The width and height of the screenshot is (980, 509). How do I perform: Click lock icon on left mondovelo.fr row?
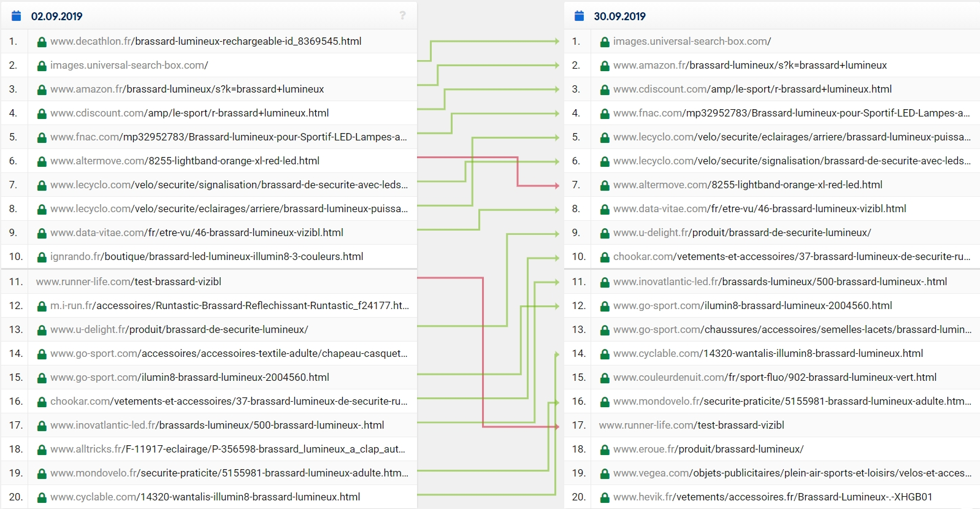tap(42, 473)
